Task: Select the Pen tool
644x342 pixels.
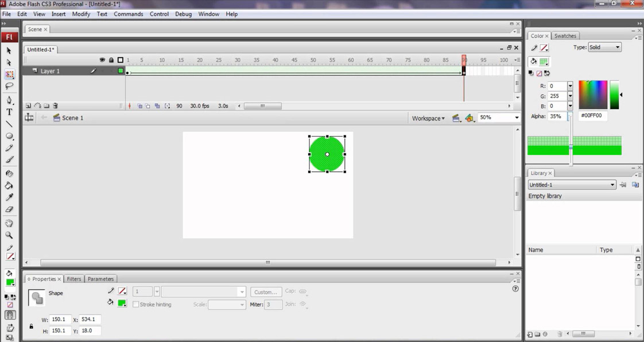Action: pos(9,100)
